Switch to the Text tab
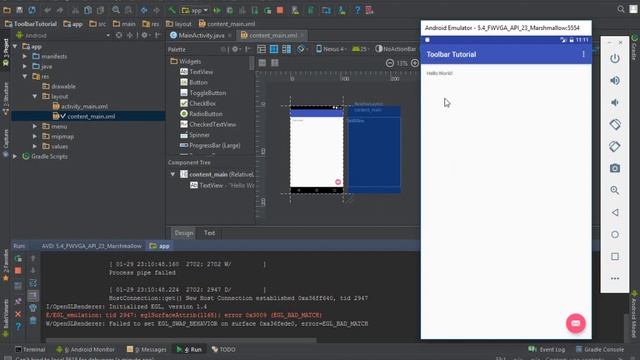 [209, 233]
